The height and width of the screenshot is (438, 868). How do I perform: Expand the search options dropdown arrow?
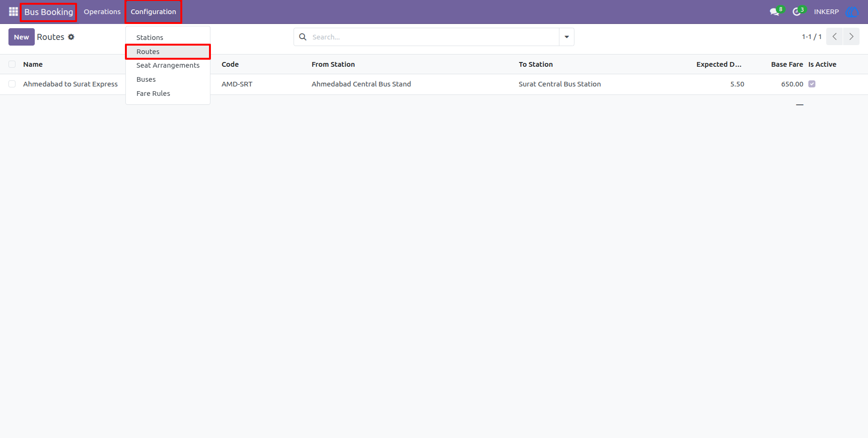566,37
